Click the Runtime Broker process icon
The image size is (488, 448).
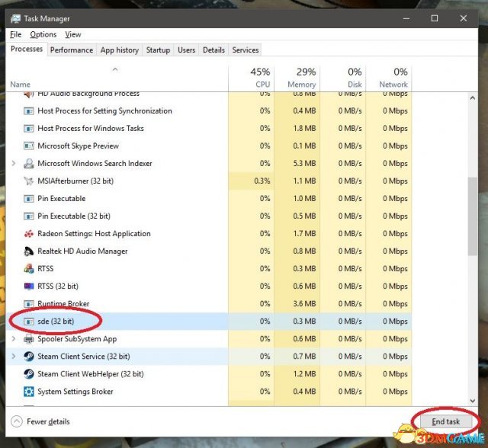coord(29,304)
